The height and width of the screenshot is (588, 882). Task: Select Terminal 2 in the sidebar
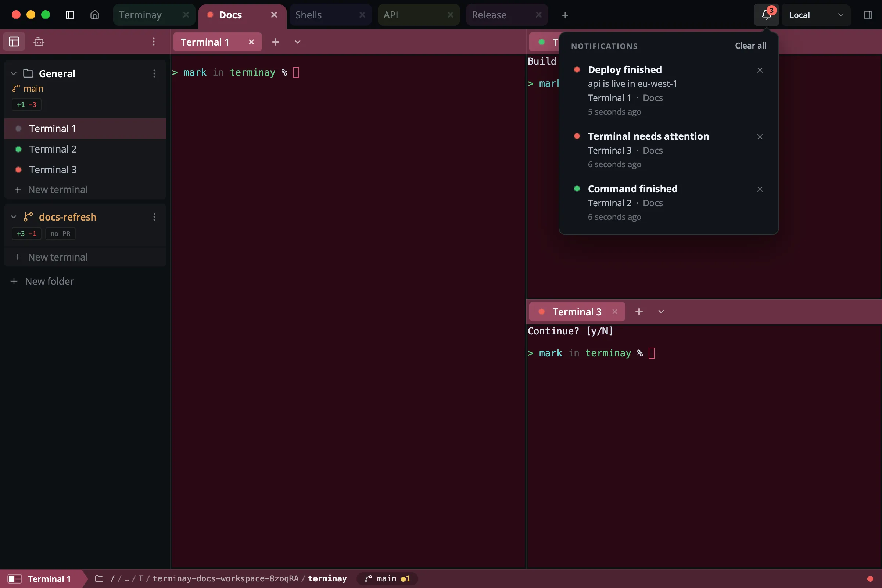tap(85, 149)
